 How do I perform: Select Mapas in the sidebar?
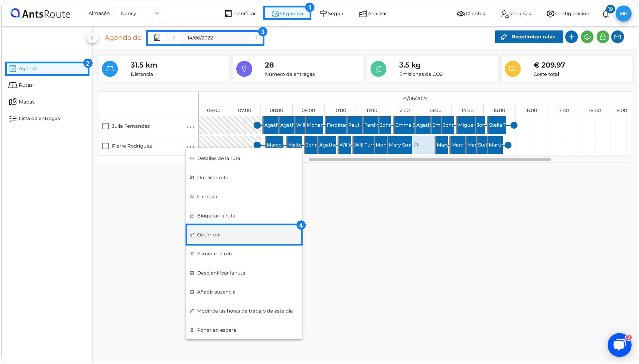(x=22, y=102)
